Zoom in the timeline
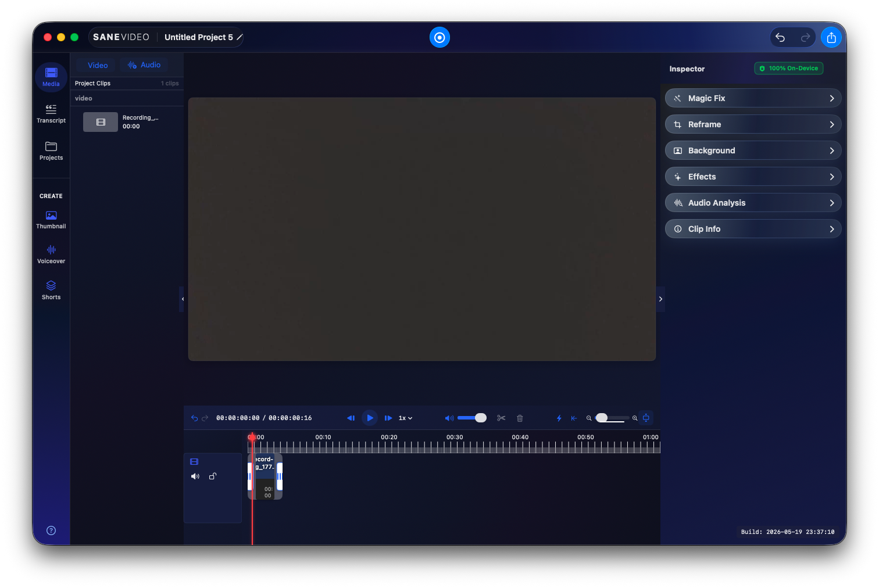 pyautogui.click(x=635, y=418)
